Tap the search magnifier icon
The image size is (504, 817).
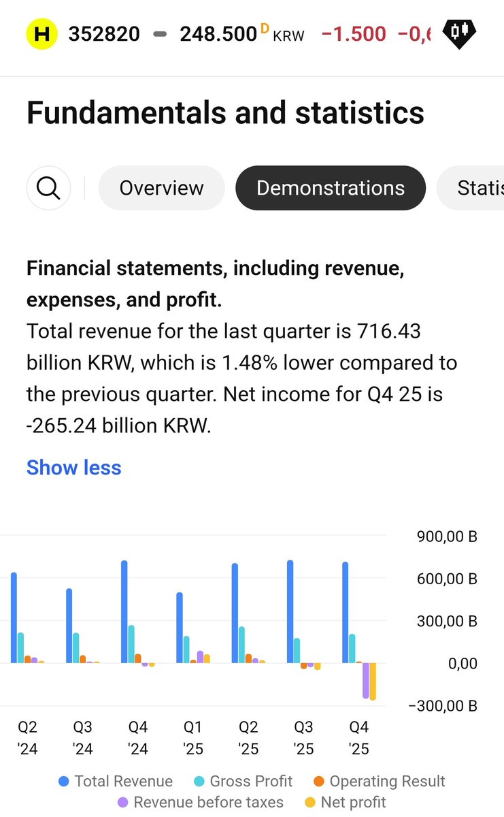49,188
